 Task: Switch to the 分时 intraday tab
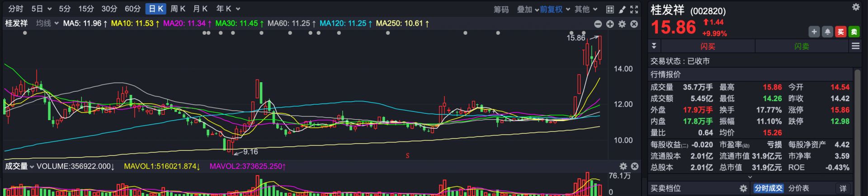16,9
